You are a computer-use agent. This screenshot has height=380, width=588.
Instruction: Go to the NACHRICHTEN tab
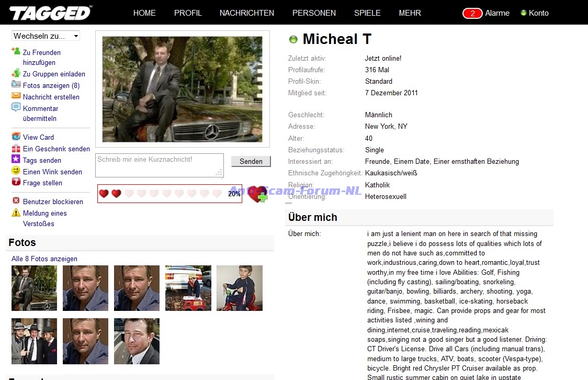[246, 13]
